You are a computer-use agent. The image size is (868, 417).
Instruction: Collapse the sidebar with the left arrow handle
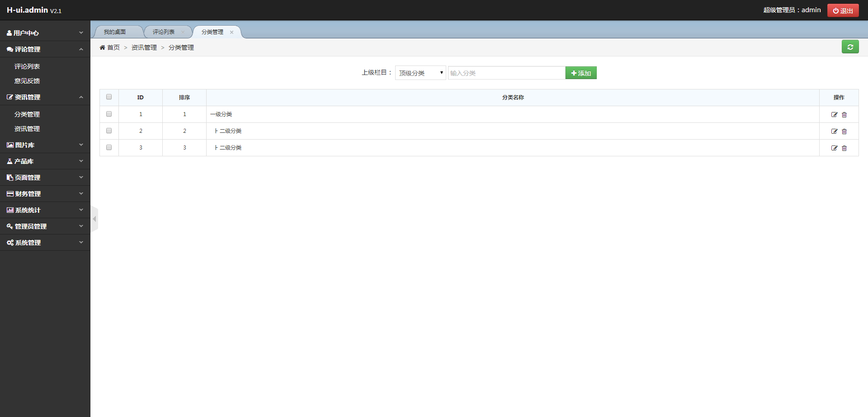click(x=94, y=219)
